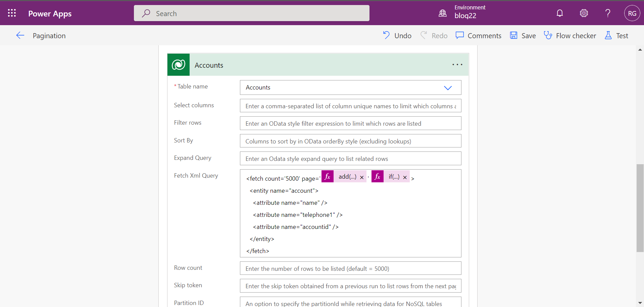644x307 pixels.
Task: Click the closing </entity> line
Action: point(262,239)
